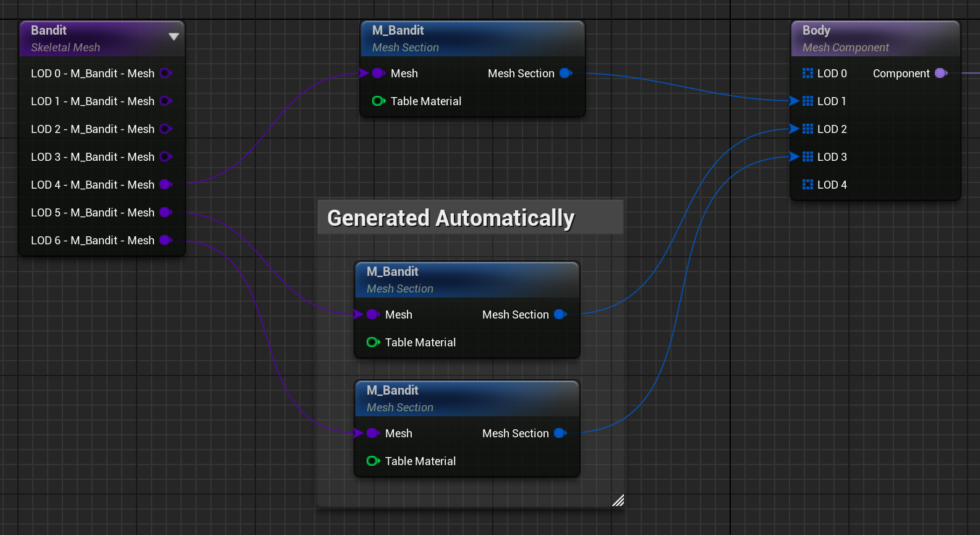980x535 pixels.
Task: Click 'Component' label on Body node
Action: click(901, 74)
